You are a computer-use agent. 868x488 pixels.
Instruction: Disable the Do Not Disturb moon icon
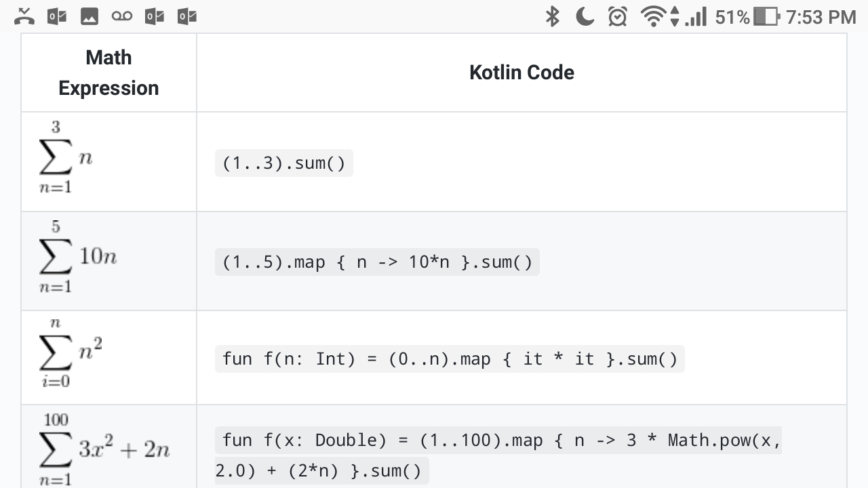coord(584,15)
